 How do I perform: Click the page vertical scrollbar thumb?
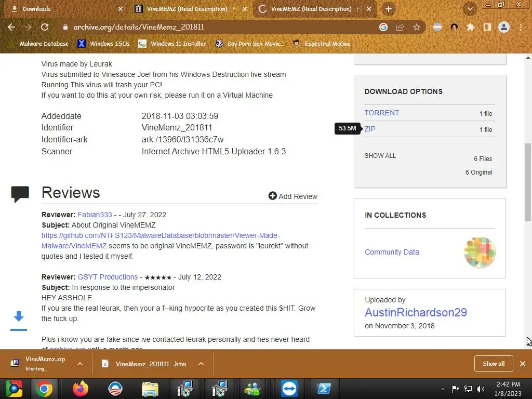(x=528, y=182)
